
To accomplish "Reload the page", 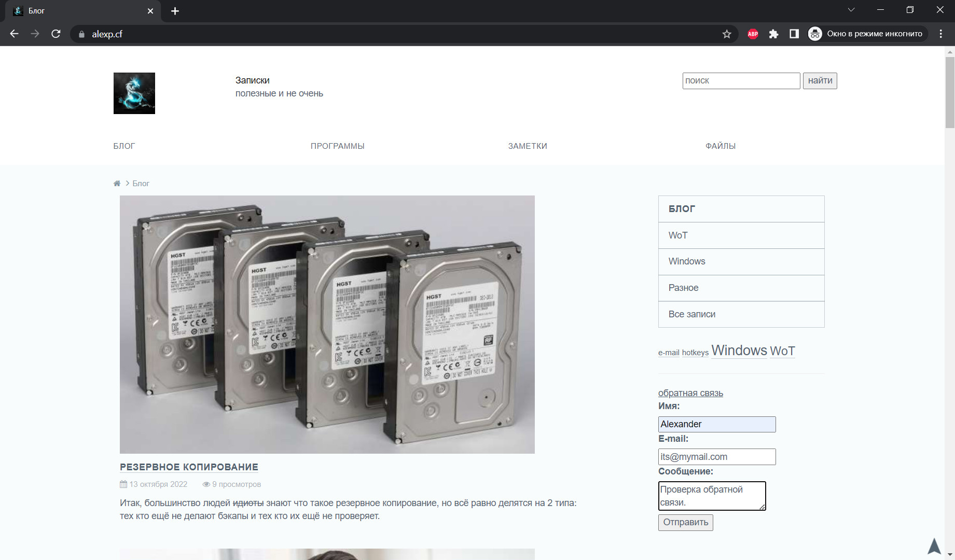I will [x=56, y=34].
